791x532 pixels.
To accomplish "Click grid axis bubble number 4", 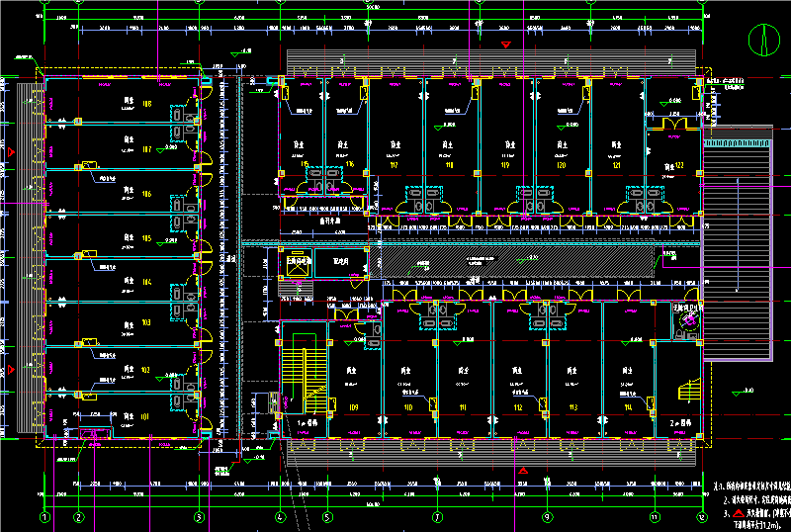I will [x=281, y=517].
